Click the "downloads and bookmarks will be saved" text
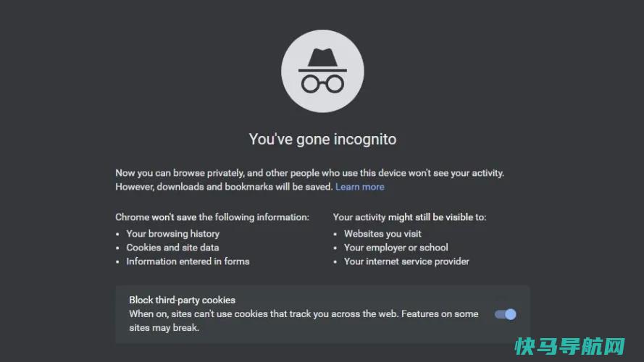This screenshot has width=644, height=362. [x=245, y=187]
